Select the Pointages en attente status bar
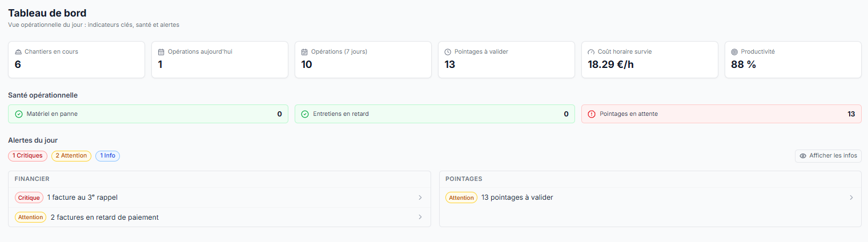Screen dimensions: 868x242 point(721,114)
